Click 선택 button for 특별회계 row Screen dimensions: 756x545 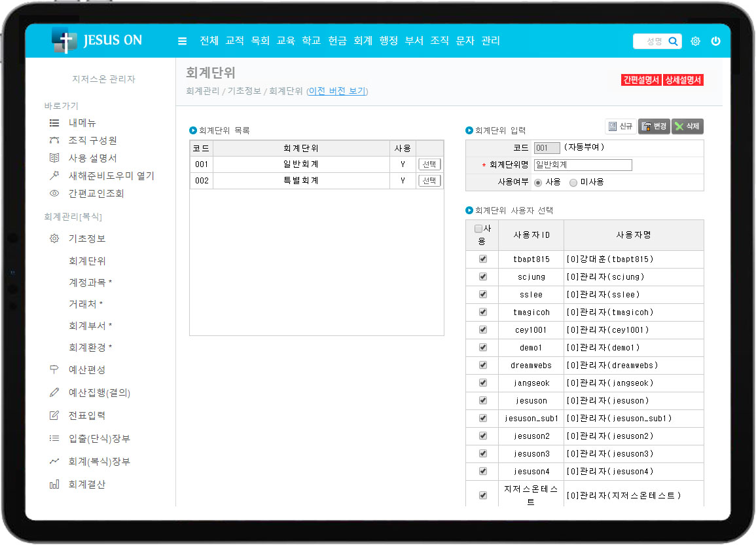[x=429, y=181]
